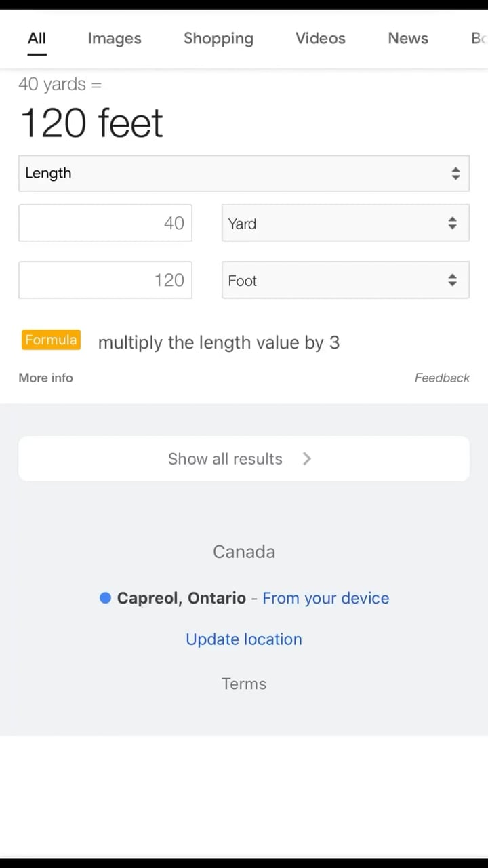Open the Terms link
The width and height of the screenshot is (488, 868).
click(244, 684)
